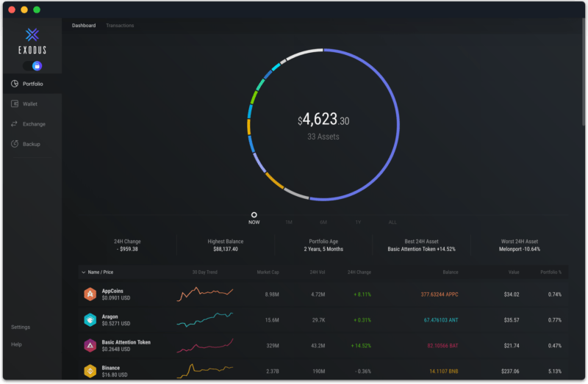Image resolution: width=588 pixels, height=384 pixels.
Task: Sort by the 24H Vol column
Action: coord(318,272)
